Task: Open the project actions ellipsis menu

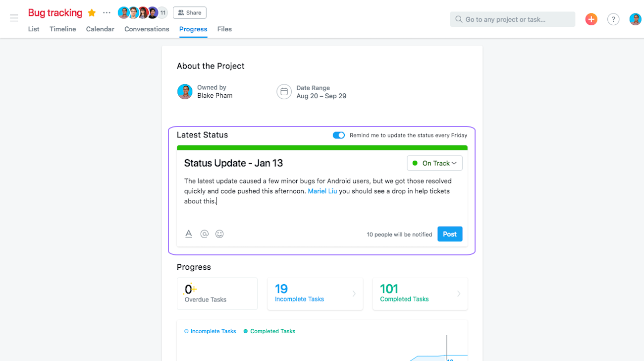Action: (107, 12)
